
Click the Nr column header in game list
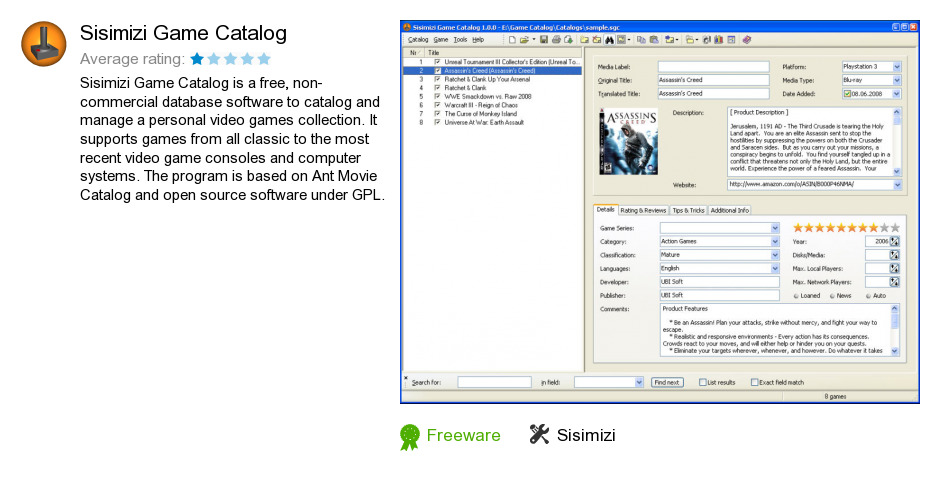[415, 53]
